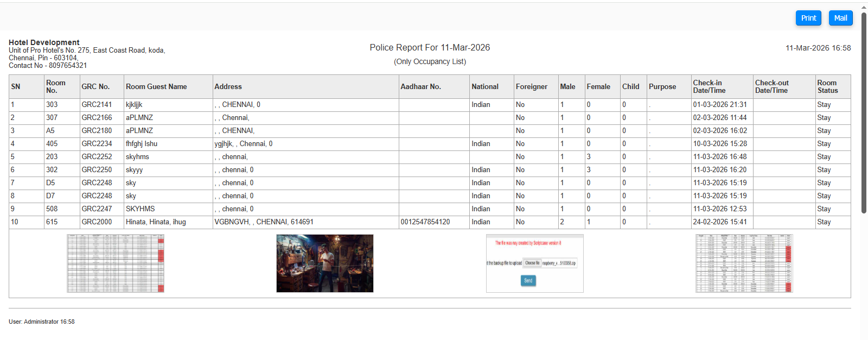The image size is (868, 340).
Task: Open the first spreadsheet thumbnail image
Action: tap(116, 263)
